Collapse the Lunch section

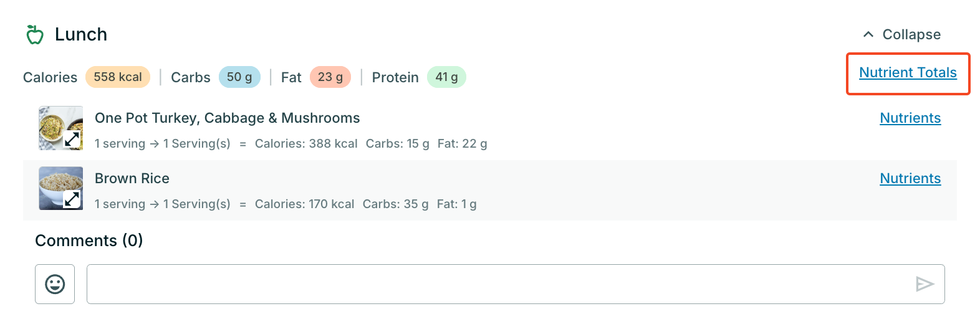[x=911, y=35]
